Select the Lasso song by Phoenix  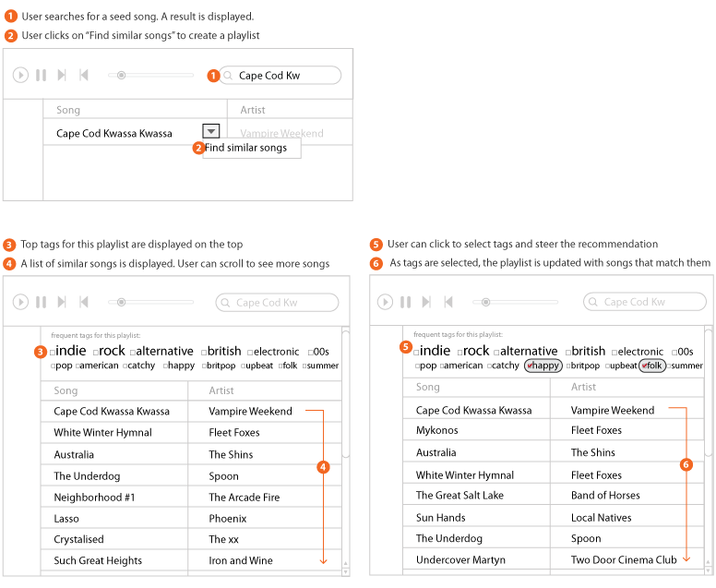(66, 519)
